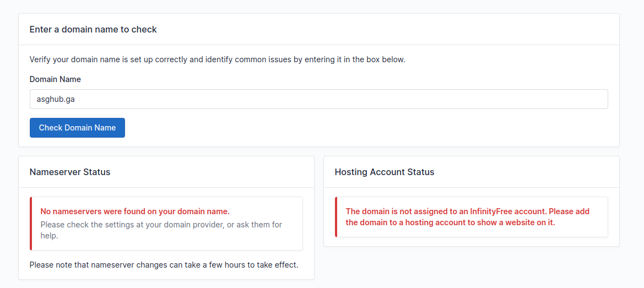Click the 'Nameserver Status' card heading
644x288 pixels.
pos(70,172)
